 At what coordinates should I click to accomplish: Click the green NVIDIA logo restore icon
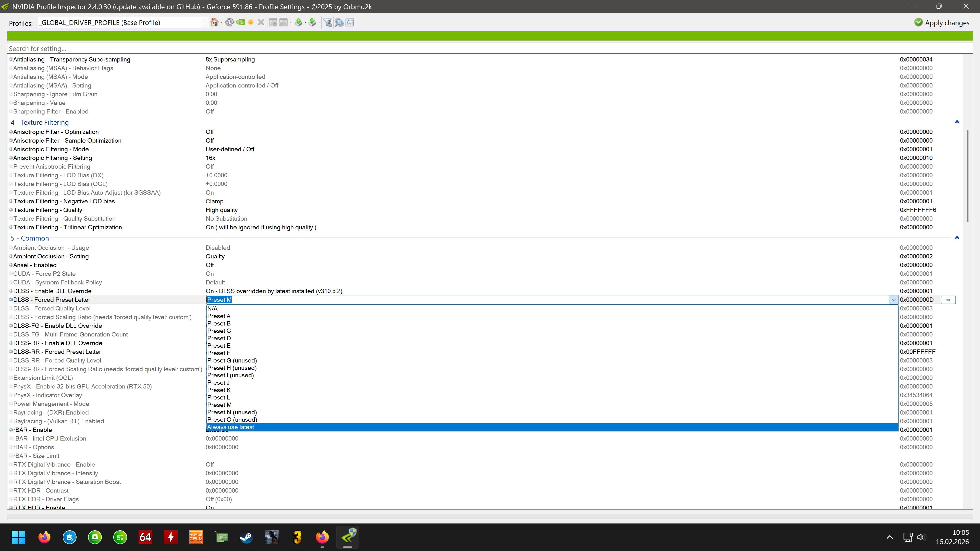[x=240, y=22]
